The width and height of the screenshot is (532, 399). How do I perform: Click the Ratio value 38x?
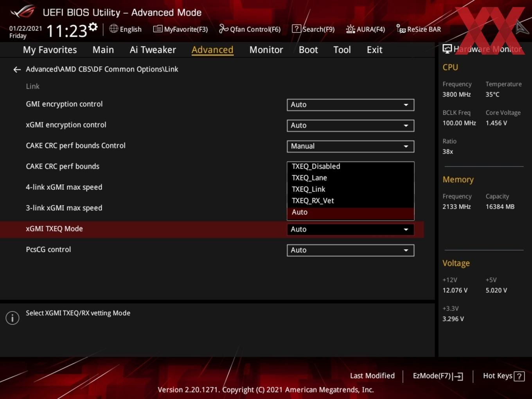tap(448, 151)
